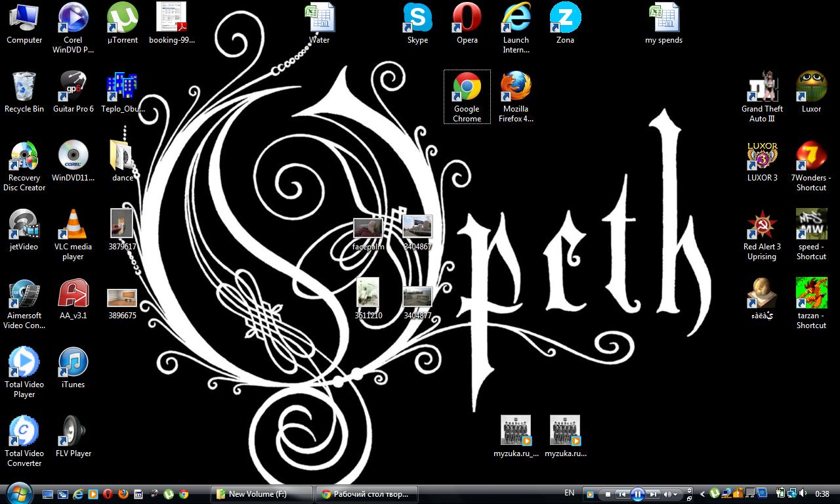Switch to New Volume (F:) taskbar window
840x504 pixels.
click(262, 494)
